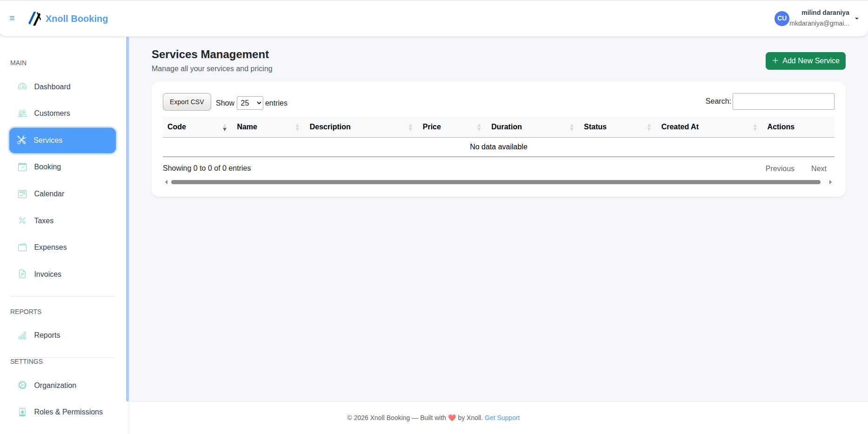Open Organization settings
Image resolution: width=868 pixels, height=434 pixels.
pos(55,385)
